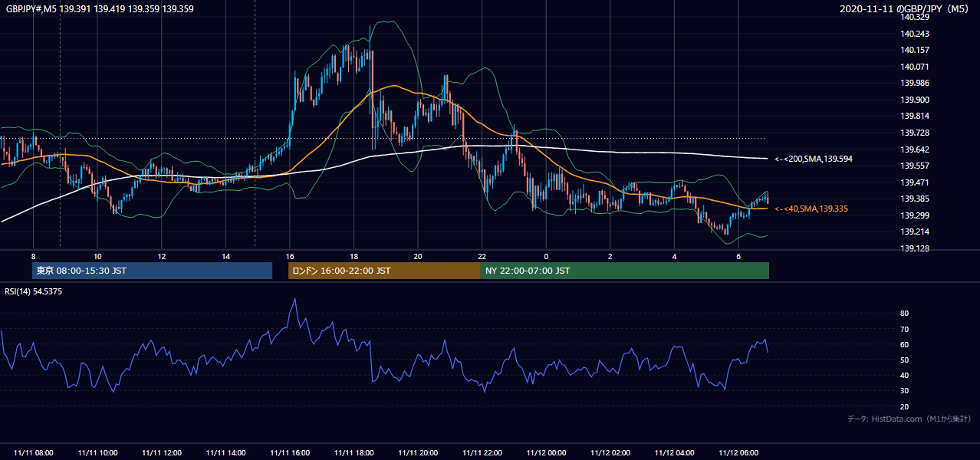The height and width of the screenshot is (460, 980).
Task: Click the 139.642 price axis value
Action: 915,149
